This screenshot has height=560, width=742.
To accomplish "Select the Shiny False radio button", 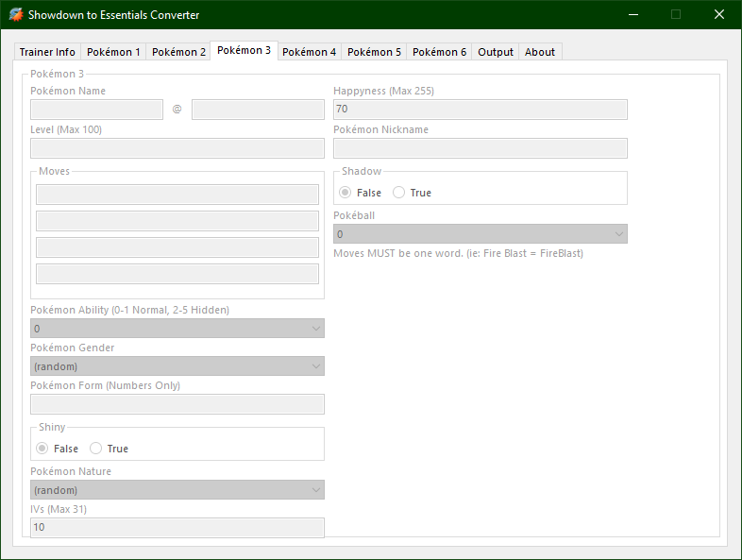I will 42,449.
